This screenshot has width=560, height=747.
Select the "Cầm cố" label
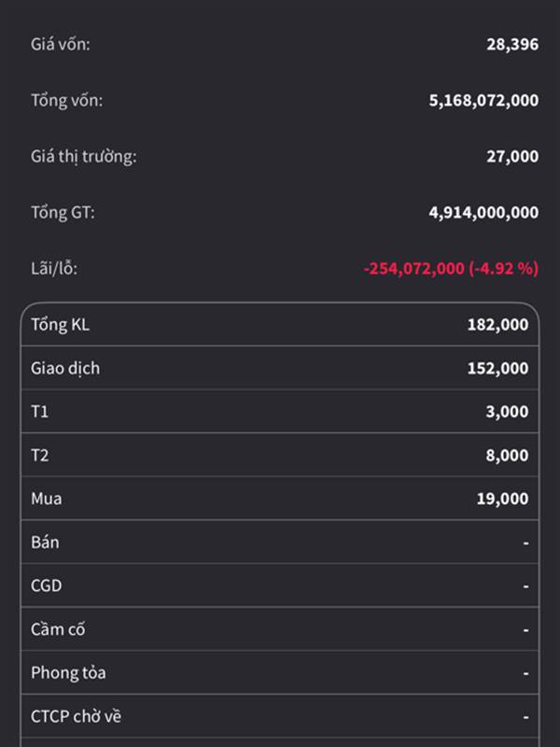coord(58,629)
